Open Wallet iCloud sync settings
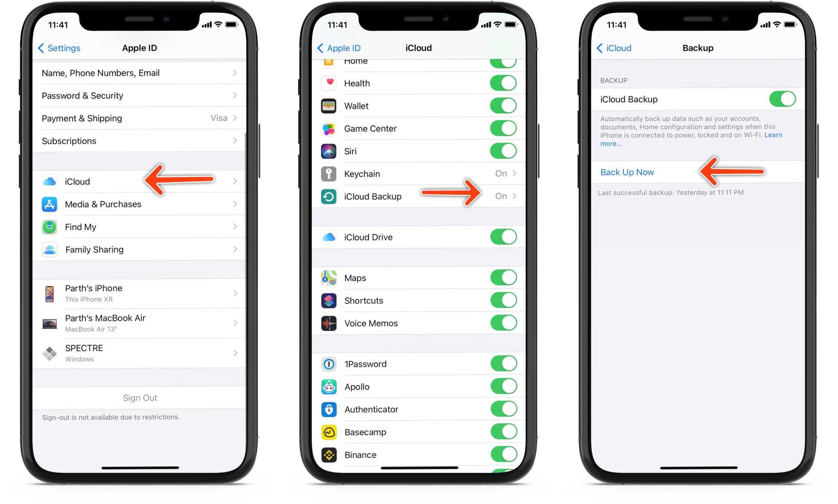Viewport: 838px width, 504px height. pos(504,106)
